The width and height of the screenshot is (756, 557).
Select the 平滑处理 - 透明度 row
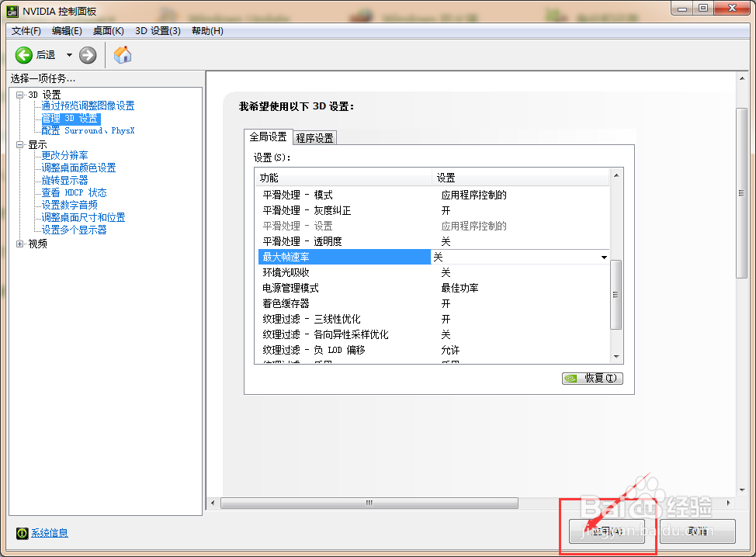(434, 241)
